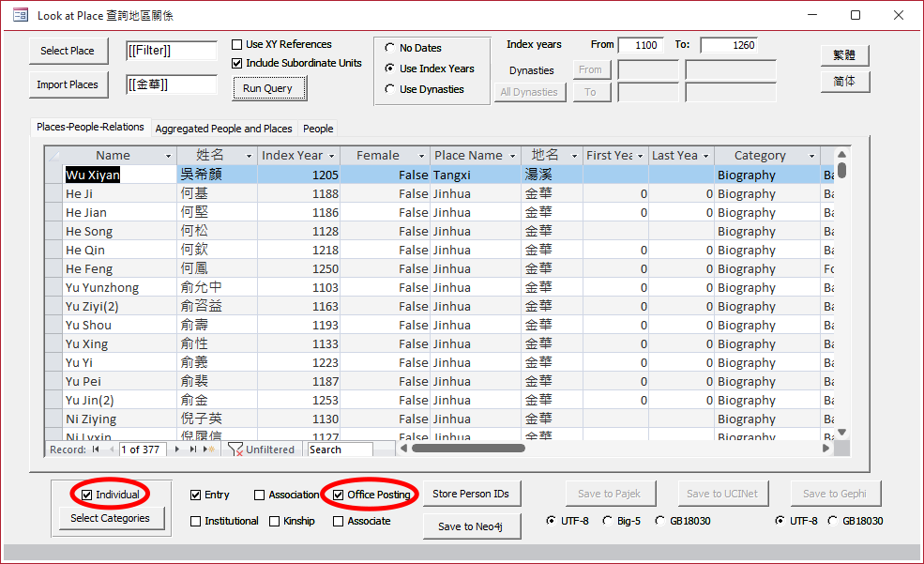Go to first record in navigator
Viewport: 924px width, 564px height.
pos(96,450)
